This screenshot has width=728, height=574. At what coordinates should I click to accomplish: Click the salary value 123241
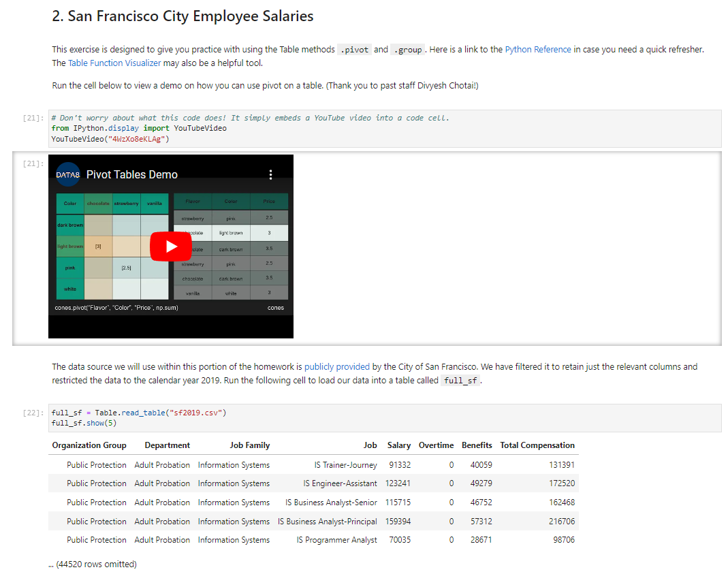click(398, 483)
